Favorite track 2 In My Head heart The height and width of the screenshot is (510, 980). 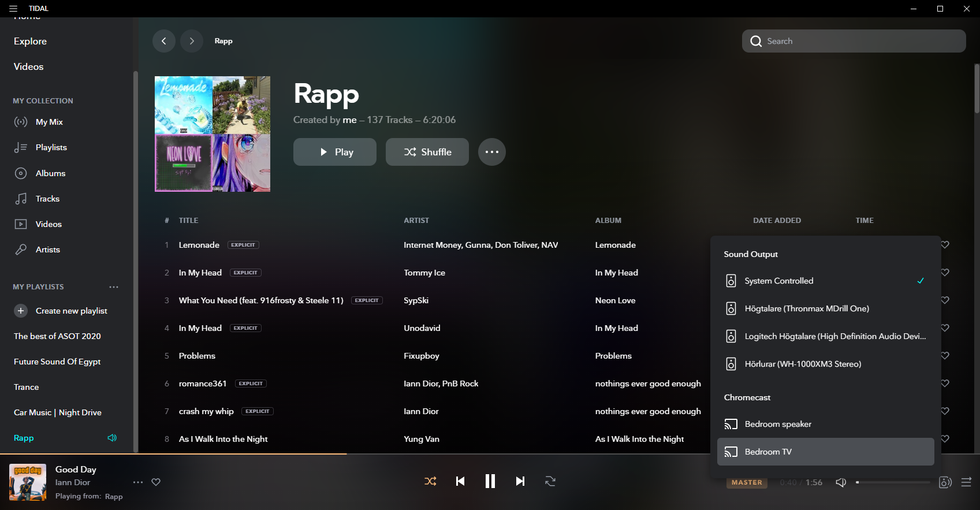click(945, 273)
